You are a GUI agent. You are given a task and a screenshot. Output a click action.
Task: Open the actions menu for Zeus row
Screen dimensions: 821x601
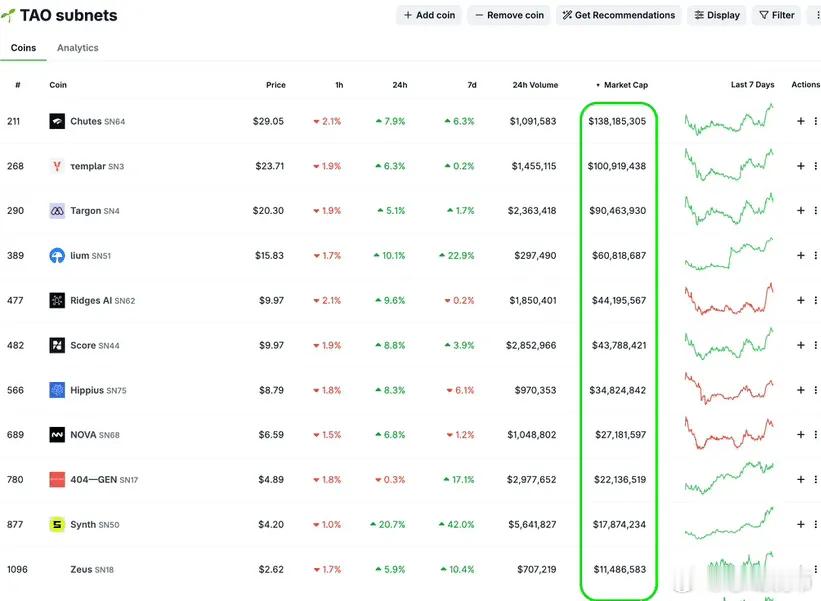[x=816, y=568]
